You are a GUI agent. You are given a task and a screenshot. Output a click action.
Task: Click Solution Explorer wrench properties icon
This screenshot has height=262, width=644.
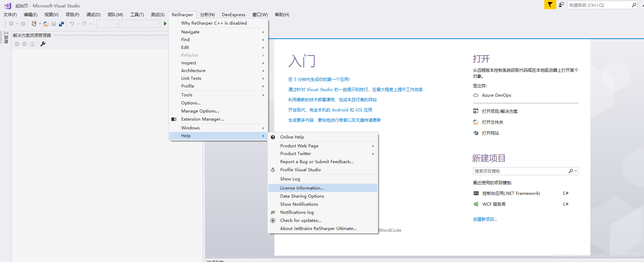tap(43, 44)
